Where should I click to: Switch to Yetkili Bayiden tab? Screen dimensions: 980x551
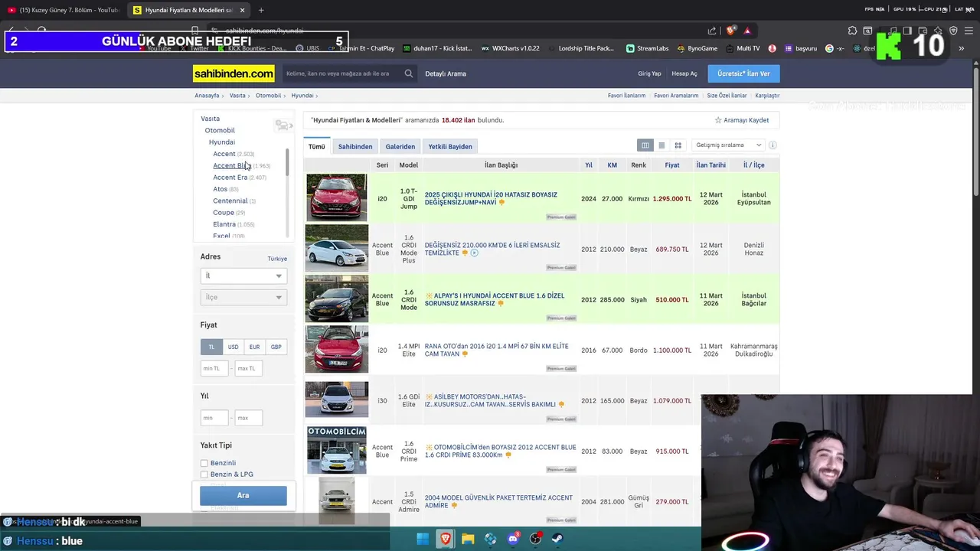click(x=450, y=146)
